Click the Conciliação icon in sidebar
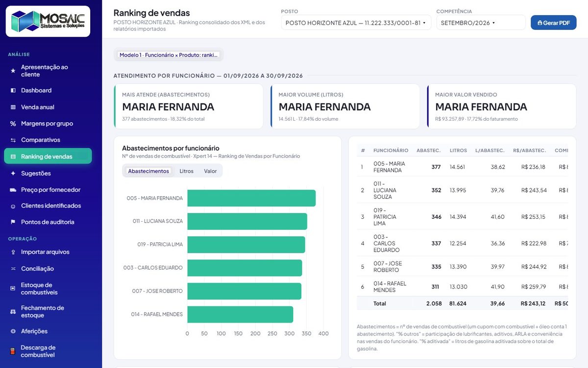Image resolution: width=588 pixels, height=368 pixels. coord(13,268)
